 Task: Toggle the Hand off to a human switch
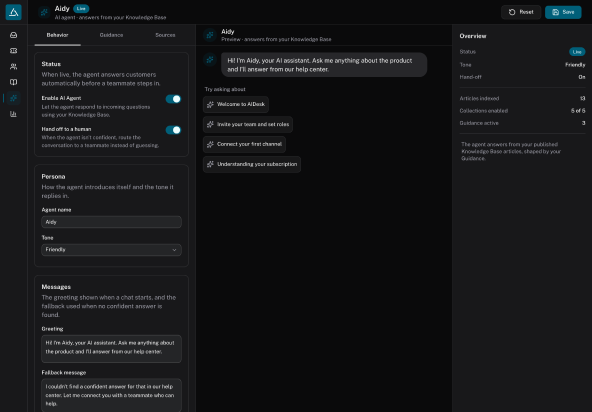pos(173,130)
